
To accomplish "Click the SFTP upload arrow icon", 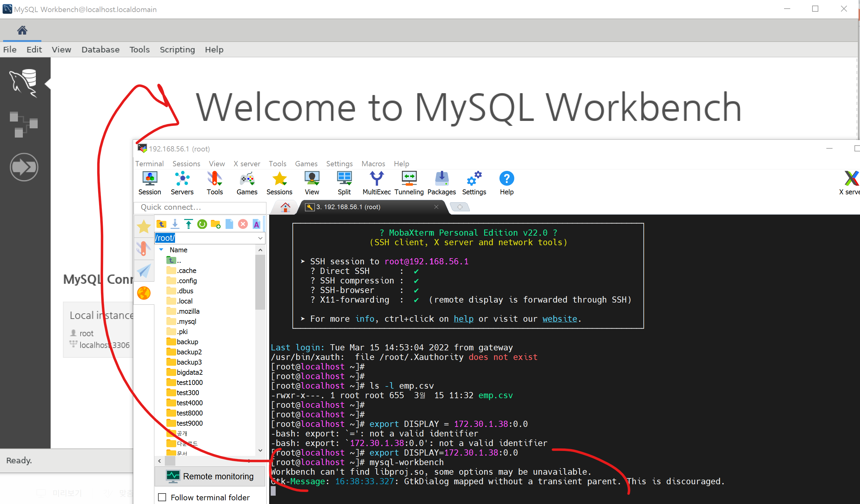I will click(188, 224).
